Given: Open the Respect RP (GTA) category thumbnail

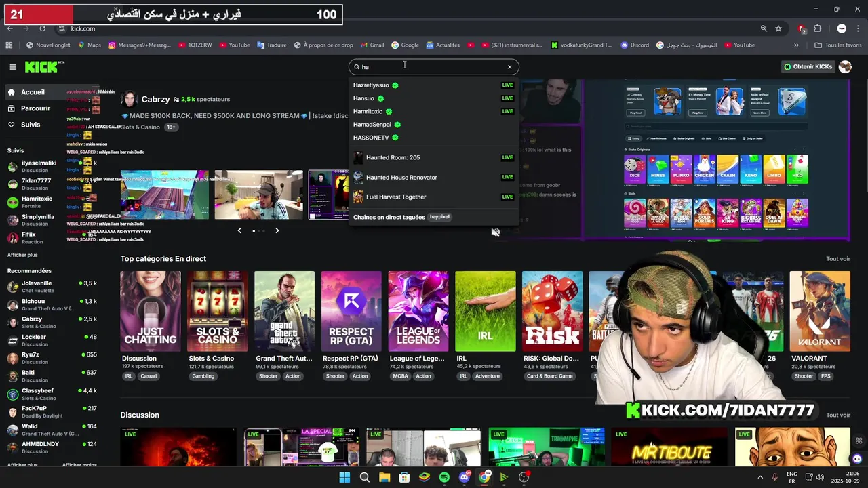Looking at the screenshot, I should point(351,311).
